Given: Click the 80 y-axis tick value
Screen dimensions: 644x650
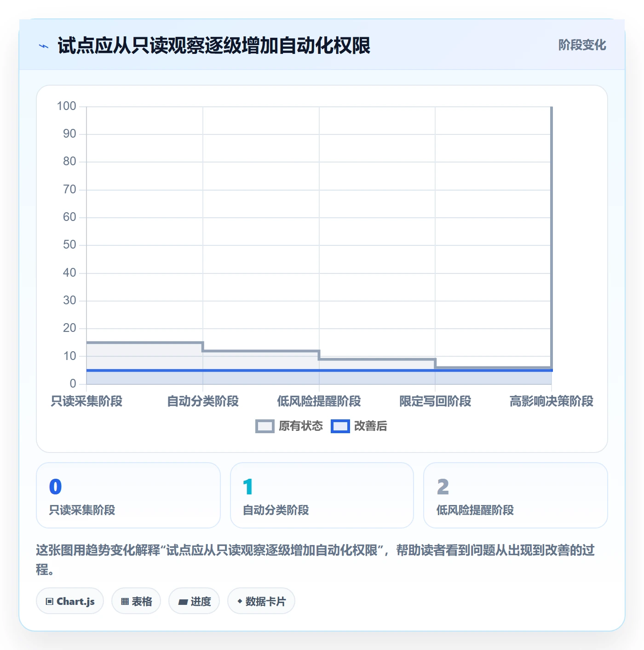Looking at the screenshot, I should pyautogui.click(x=69, y=162).
